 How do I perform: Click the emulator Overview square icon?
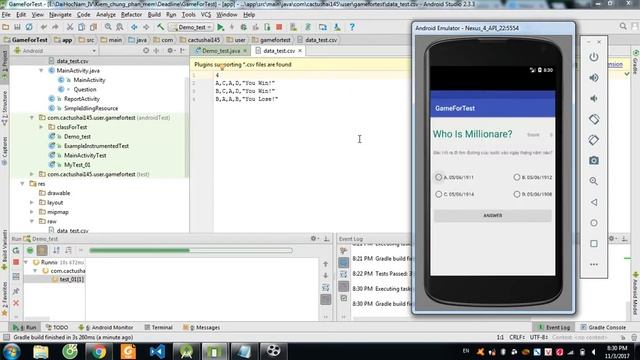(x=594, y=244)
